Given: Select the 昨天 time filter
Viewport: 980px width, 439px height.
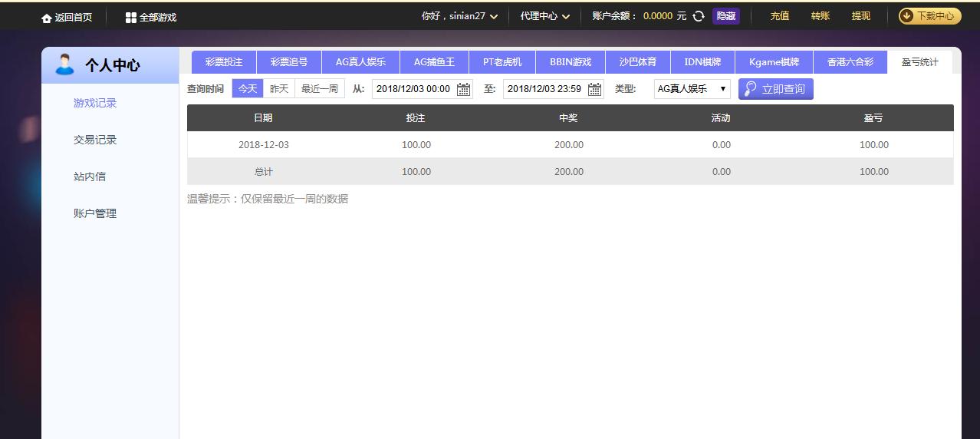Looking at the screenshot, I should [x=279, y=89].
